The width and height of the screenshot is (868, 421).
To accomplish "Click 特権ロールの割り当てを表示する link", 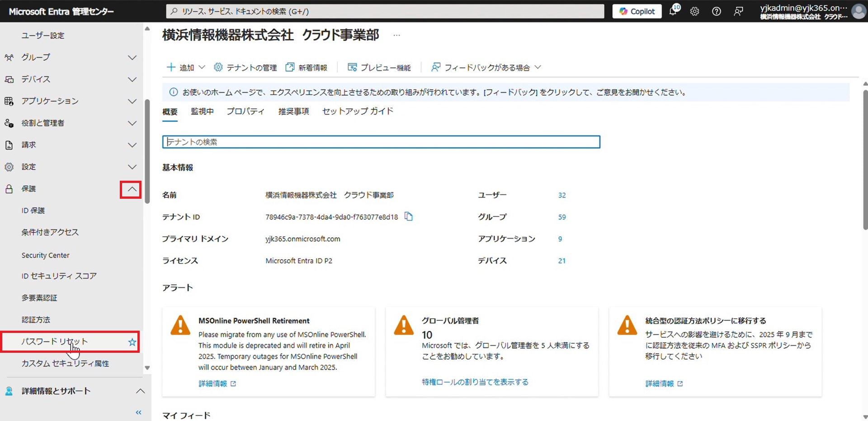I will click(x=475, y=382).
